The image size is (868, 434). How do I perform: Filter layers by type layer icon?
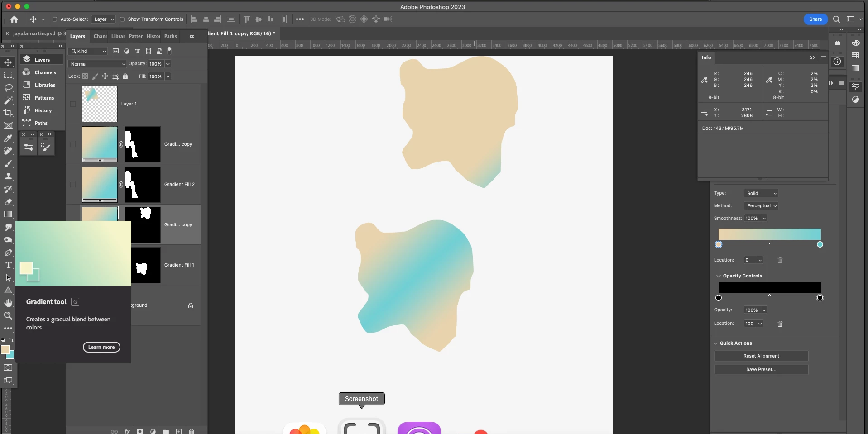138,51
